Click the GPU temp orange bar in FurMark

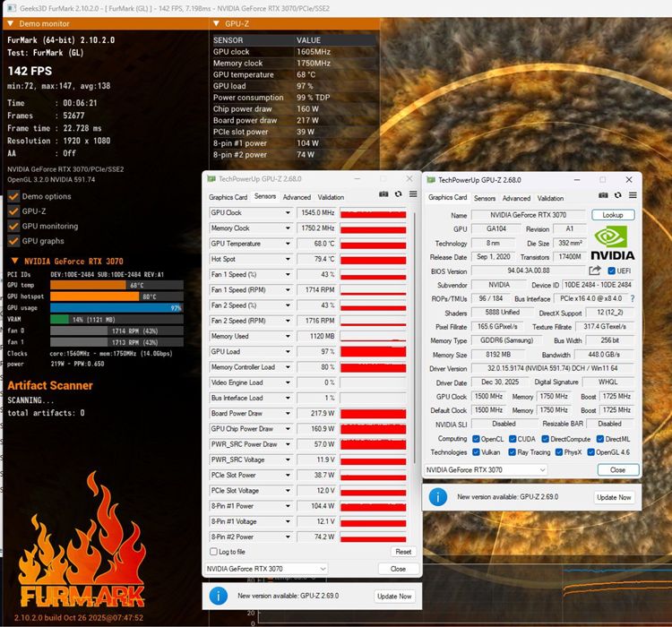coord(88,285)
